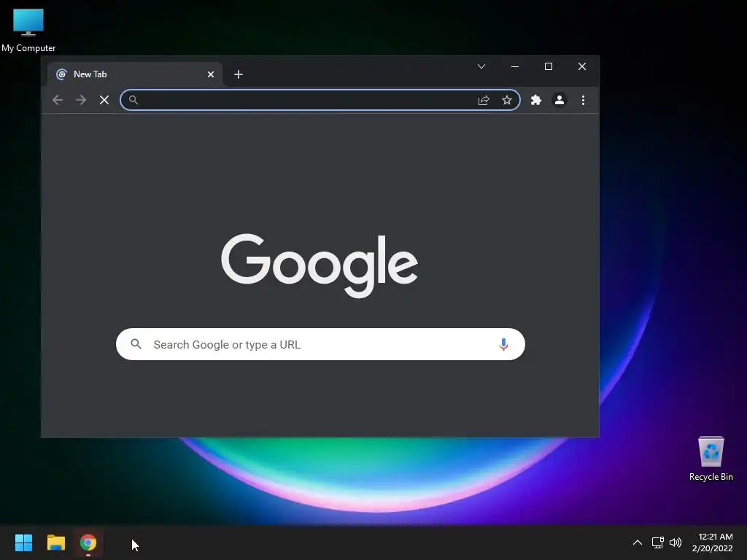Click the Chrome back arrow
The width and height of the screenshot is (747, 560).
tap(58, 100)
